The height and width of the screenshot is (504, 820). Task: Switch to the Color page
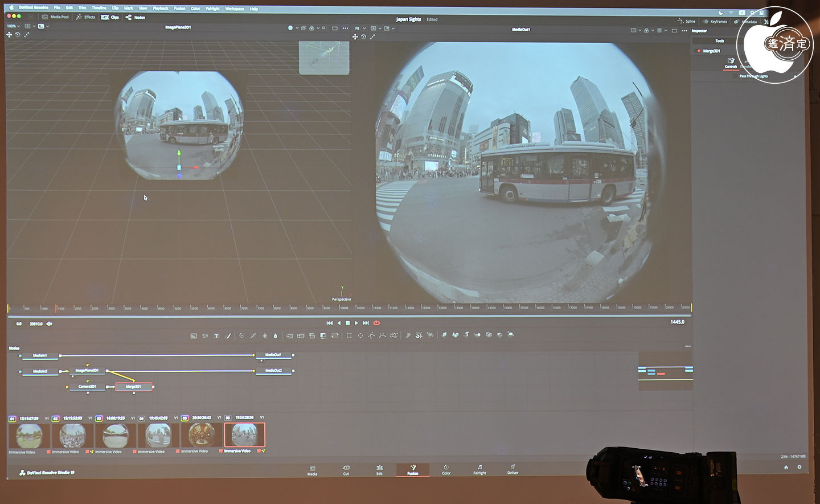446,469
